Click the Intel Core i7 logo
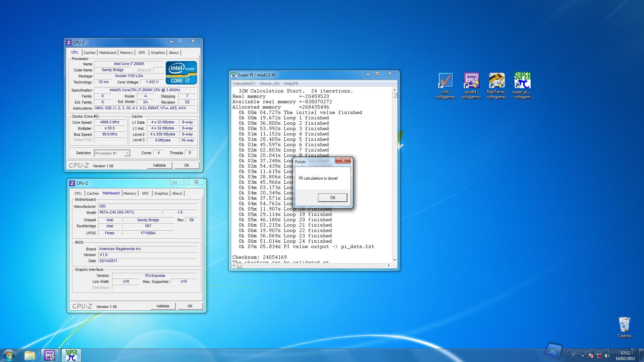Screen dimensions: 644x362 point(181,72)
